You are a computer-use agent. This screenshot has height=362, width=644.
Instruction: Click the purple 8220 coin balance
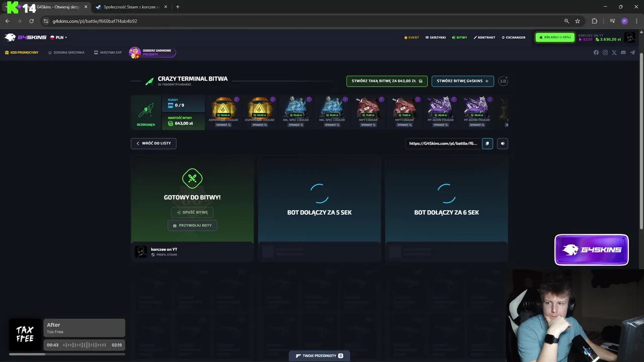(586, 39)
